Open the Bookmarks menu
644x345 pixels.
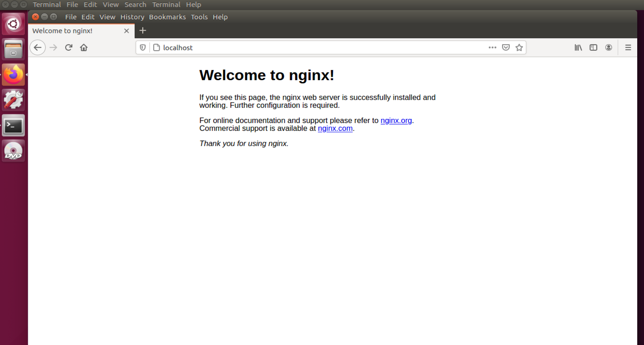tap(167, 17)
